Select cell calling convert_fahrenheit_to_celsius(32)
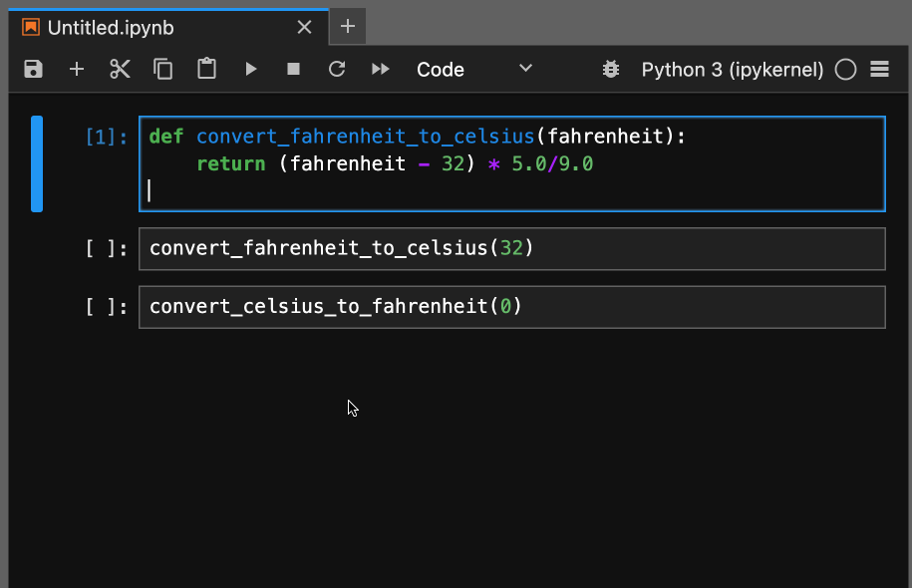This screenshot has height=588, width=912. (512, 249)
